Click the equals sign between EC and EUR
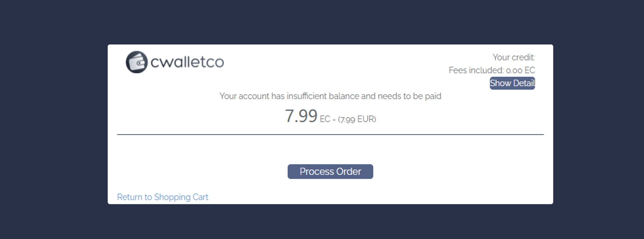 [x=334, y=120]
